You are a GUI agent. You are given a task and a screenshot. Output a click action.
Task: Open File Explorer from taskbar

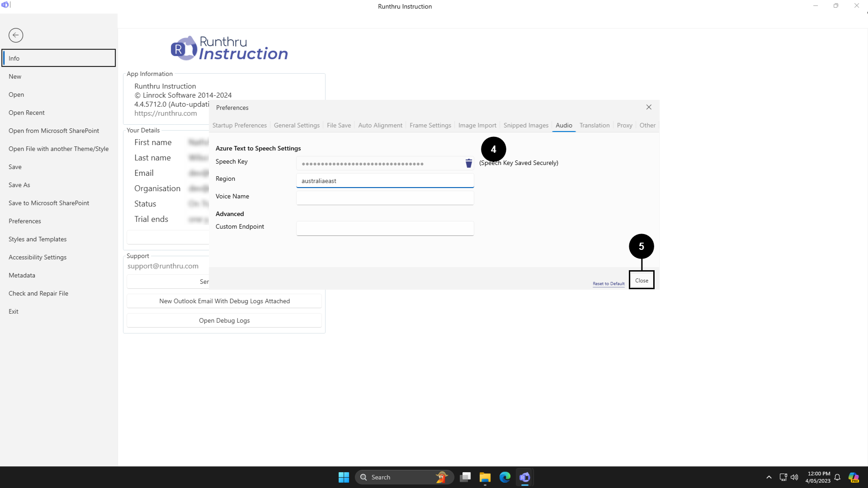(485, 477)
